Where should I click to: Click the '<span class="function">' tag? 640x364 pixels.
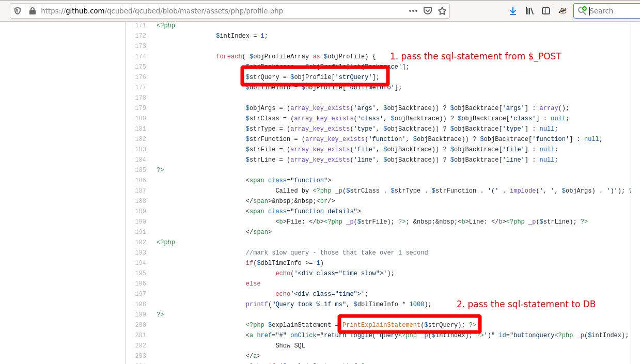[288, 180]
